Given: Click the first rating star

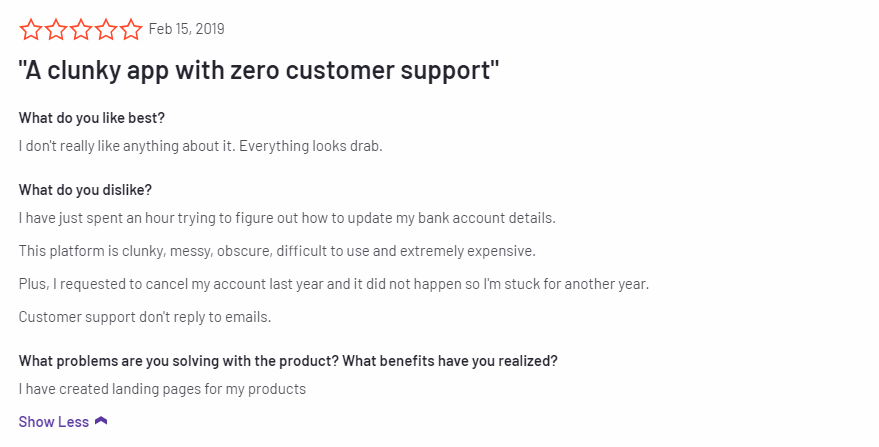Looking at the screenshot, I should coord(31,29).
